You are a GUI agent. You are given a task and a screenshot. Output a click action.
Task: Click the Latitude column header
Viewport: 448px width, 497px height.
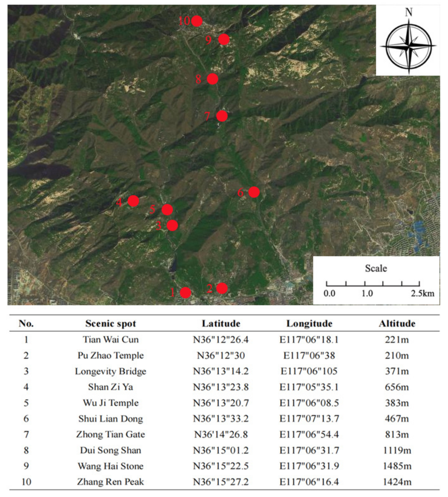221,323
